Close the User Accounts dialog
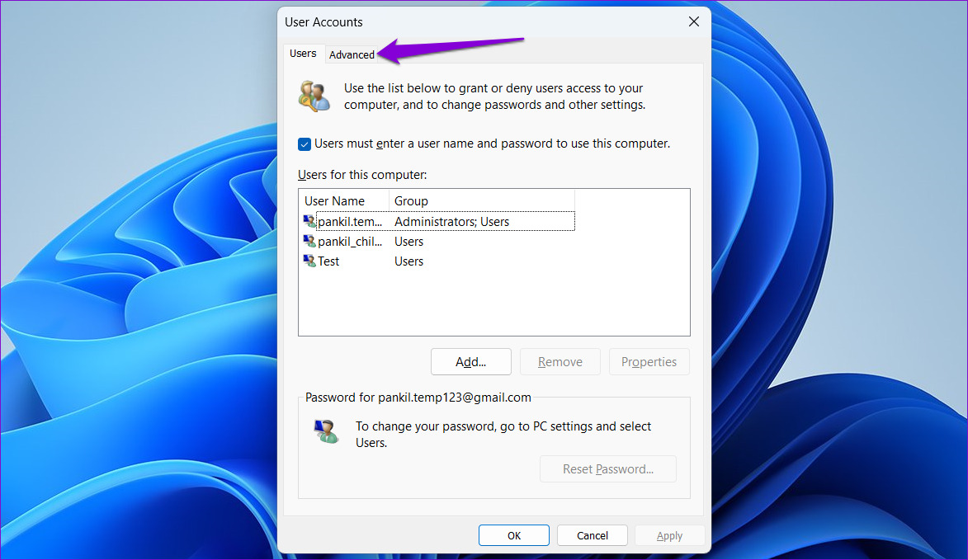 pos(694,22)
